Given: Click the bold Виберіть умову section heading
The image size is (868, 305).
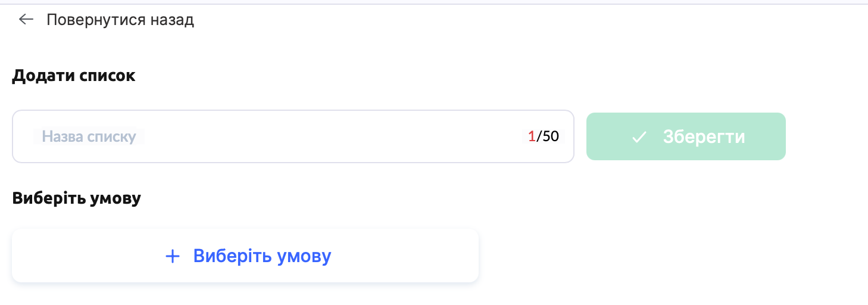Looking at the screenshot, I should point(76,198).
